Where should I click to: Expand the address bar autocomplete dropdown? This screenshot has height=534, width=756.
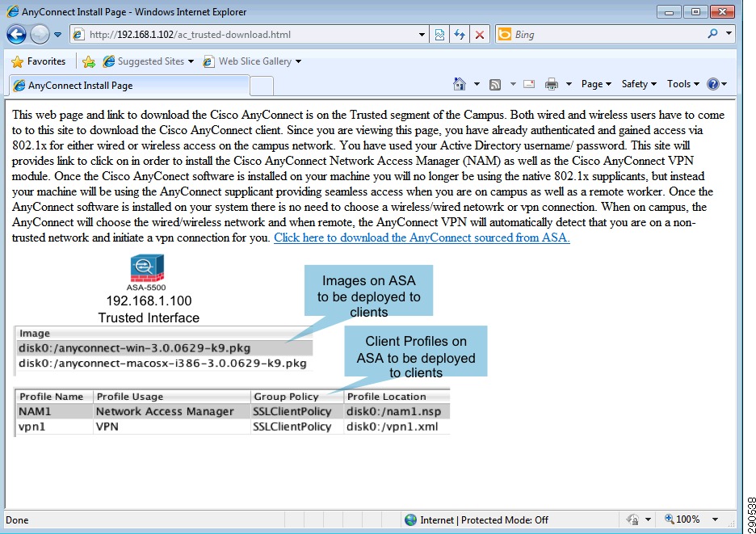click(422, 35)
